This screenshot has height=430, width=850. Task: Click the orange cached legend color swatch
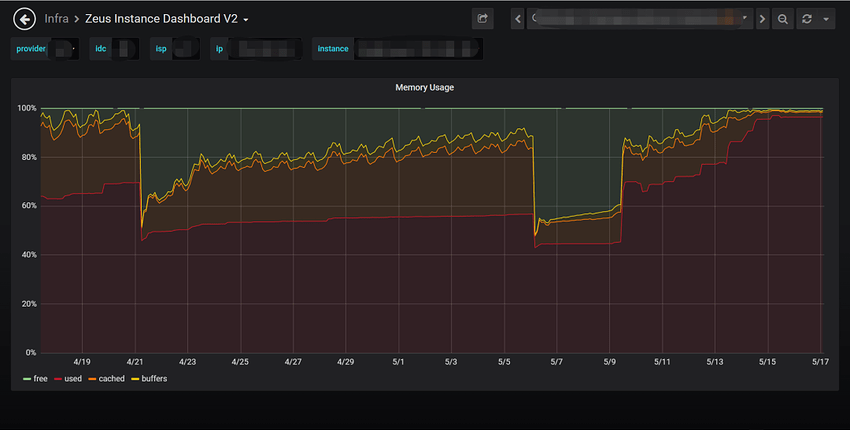[x=92, y=379]
